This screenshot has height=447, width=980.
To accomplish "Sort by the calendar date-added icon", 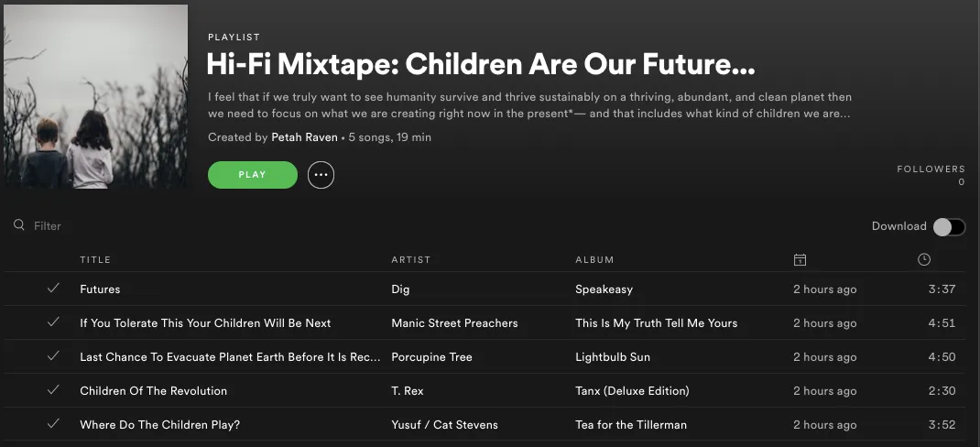I will [800, 260].
